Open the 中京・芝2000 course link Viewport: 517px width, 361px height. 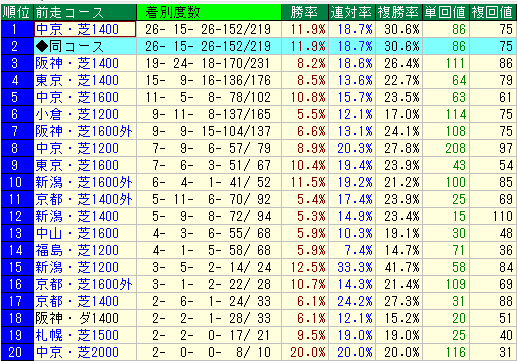coord(77,352)
